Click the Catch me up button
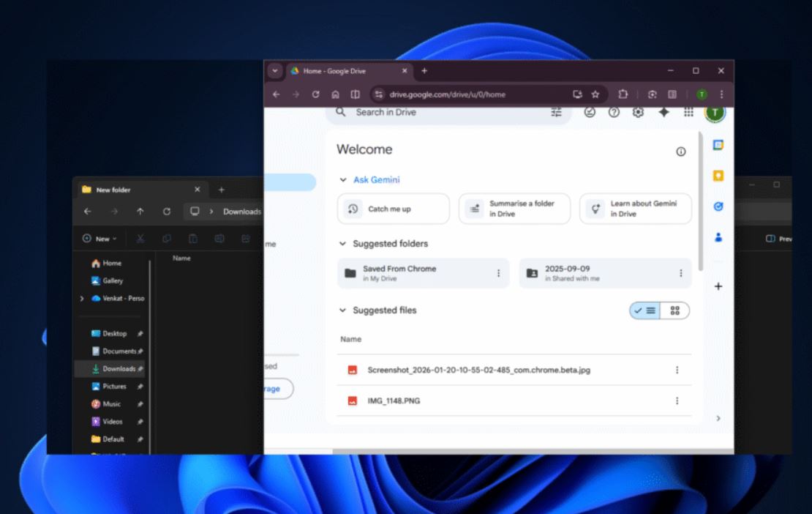 point(393,209)
